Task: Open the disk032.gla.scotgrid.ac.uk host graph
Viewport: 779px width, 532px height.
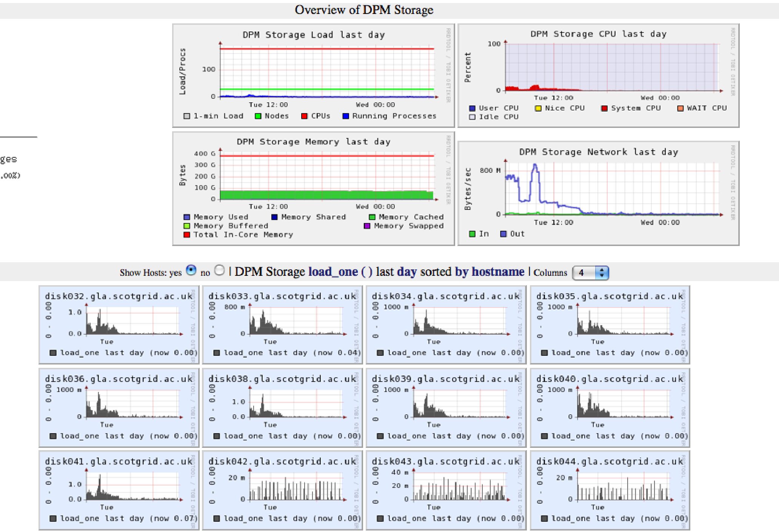Action: (119, 325)
